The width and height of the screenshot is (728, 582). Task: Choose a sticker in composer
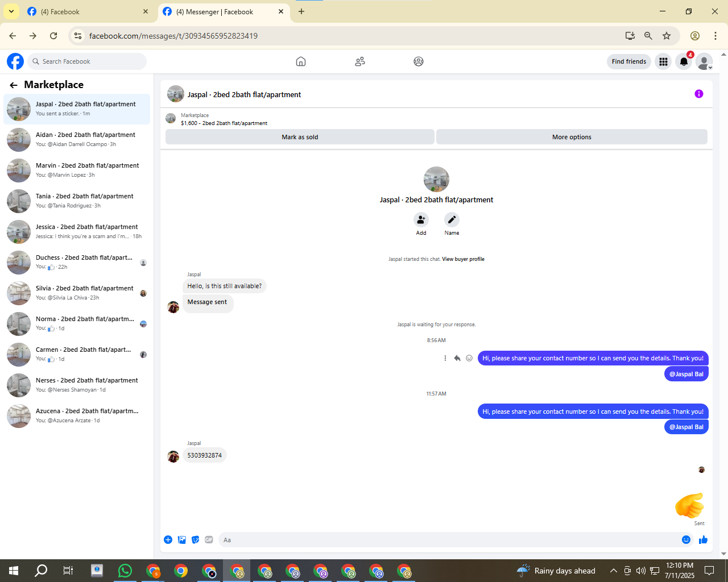[196, 540]
